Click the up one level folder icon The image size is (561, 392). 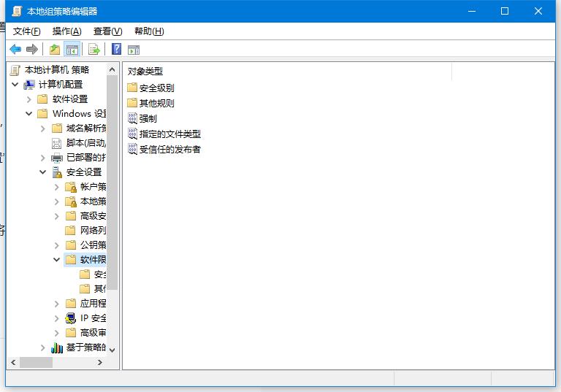pos(54,49)
